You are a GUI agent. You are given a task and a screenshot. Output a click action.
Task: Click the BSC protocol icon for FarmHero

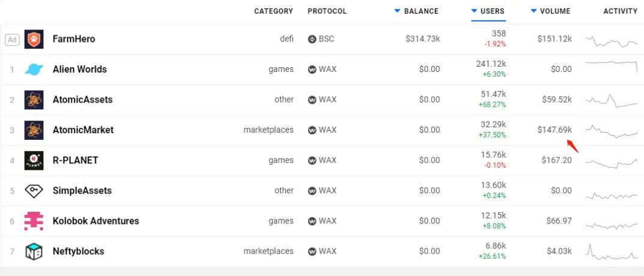312,39
